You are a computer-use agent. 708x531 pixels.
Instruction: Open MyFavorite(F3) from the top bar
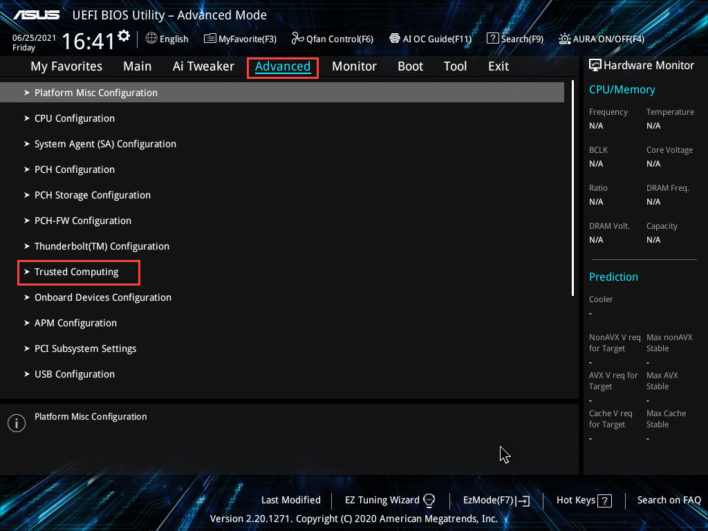(x=240, y=39)
